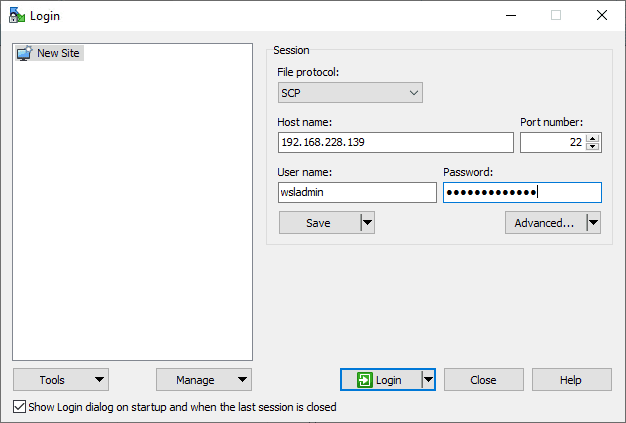Select the New Site entry
This screenshot has width=626, height=423.
point(49,53)
